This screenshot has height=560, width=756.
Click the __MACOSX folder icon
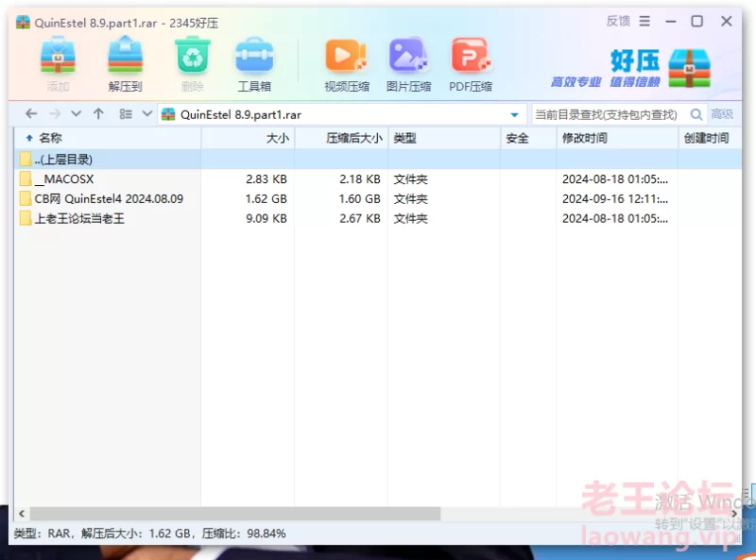(26, 179)
